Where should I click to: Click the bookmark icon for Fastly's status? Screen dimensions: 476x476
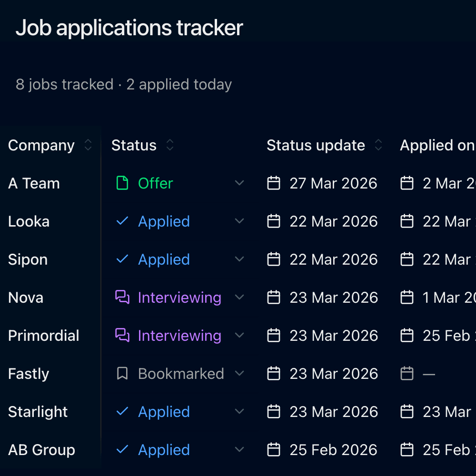122,373
